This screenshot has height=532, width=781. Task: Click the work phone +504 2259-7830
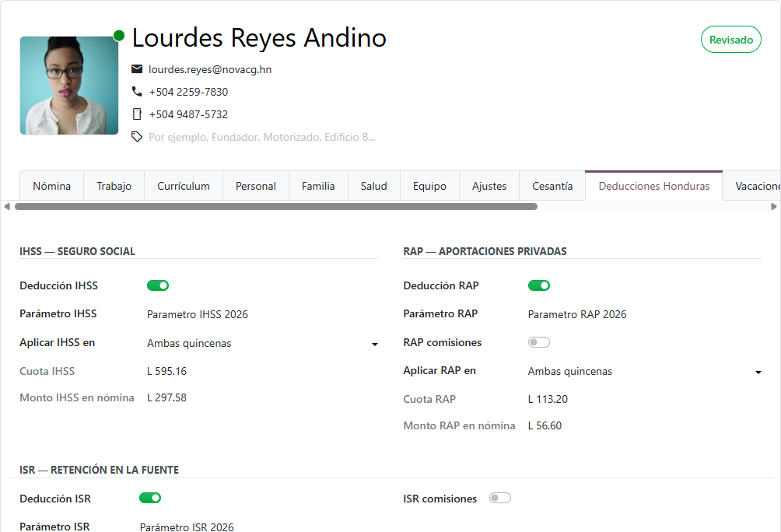188,92
